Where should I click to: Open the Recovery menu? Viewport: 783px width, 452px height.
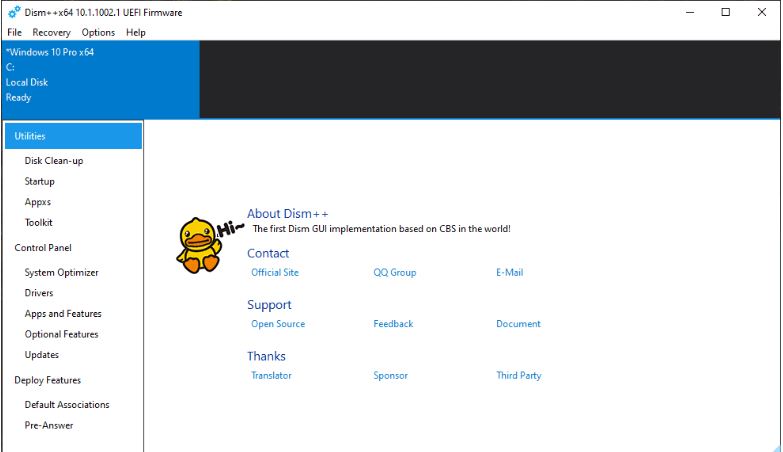pos(51,32)
